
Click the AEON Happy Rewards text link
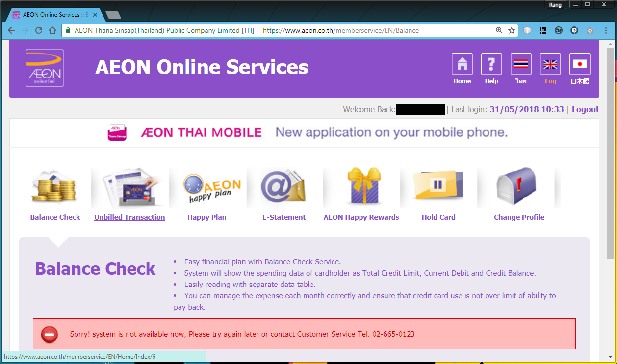coord(361,217)
